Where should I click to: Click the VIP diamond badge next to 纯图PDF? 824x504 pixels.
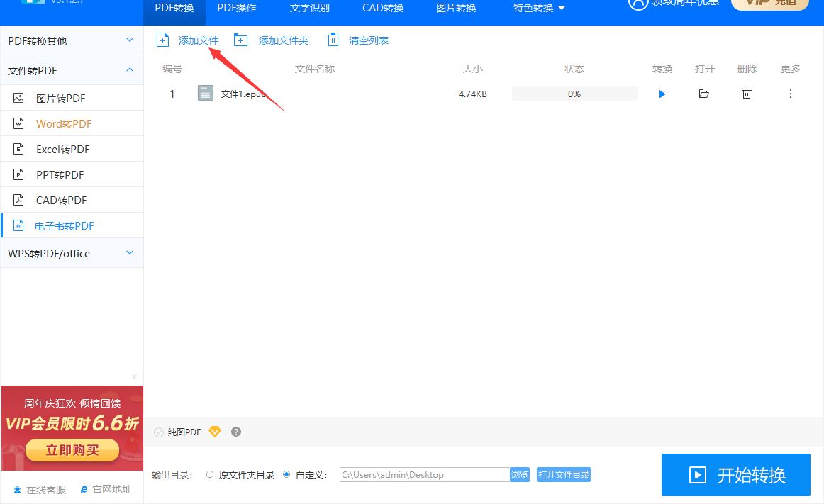pyautogui.click(x=215, y=432)
